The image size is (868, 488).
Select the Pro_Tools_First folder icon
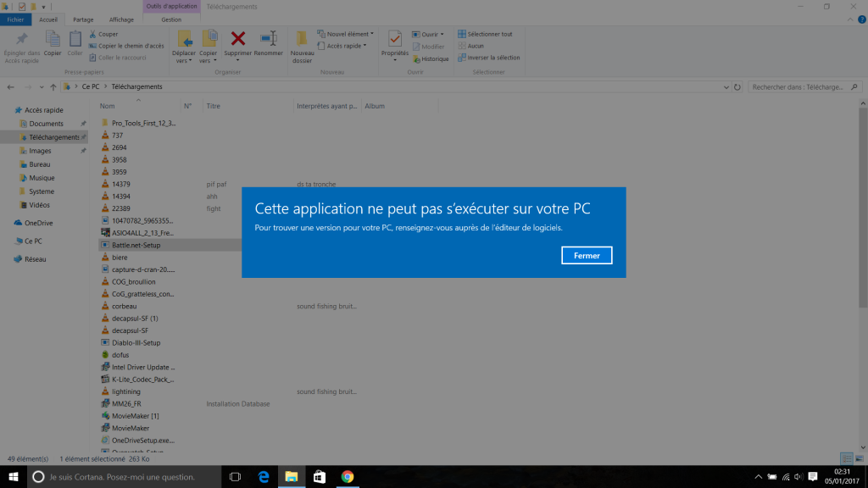pos(105,123)
